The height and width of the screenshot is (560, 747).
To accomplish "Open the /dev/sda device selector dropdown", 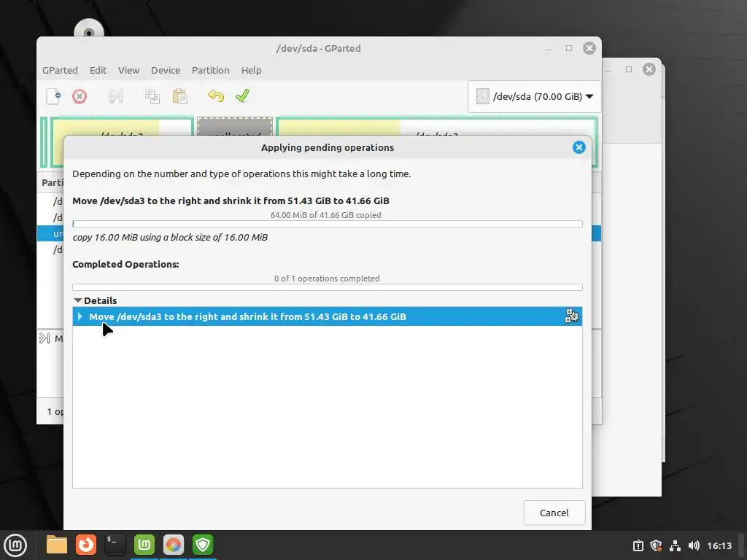I will [x=535, y=97].
